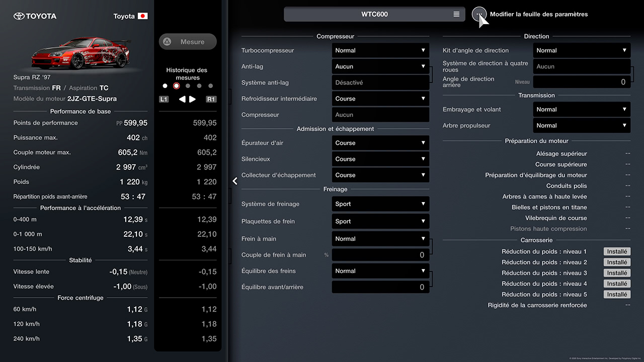Click the Puissance max. value 402 ch
The image size is (644, 362).
137,137
